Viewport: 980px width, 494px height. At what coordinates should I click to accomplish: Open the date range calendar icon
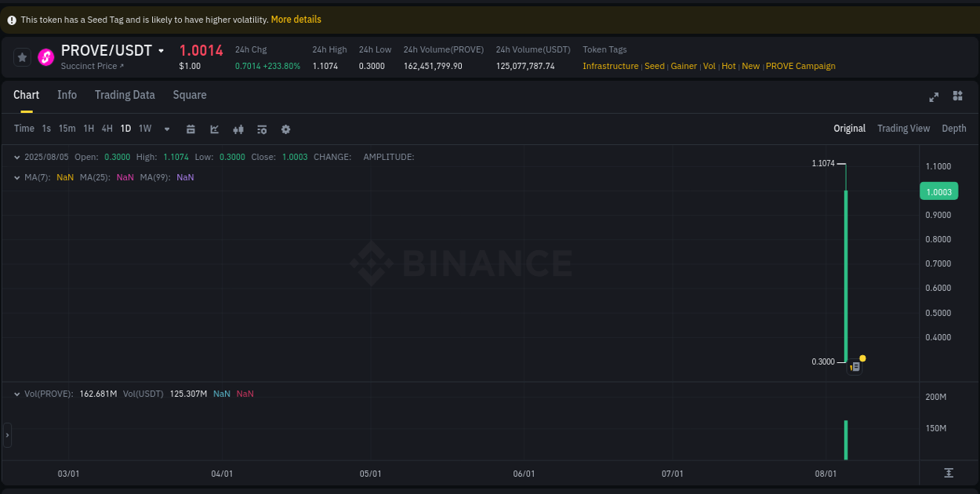coord(191,129)
